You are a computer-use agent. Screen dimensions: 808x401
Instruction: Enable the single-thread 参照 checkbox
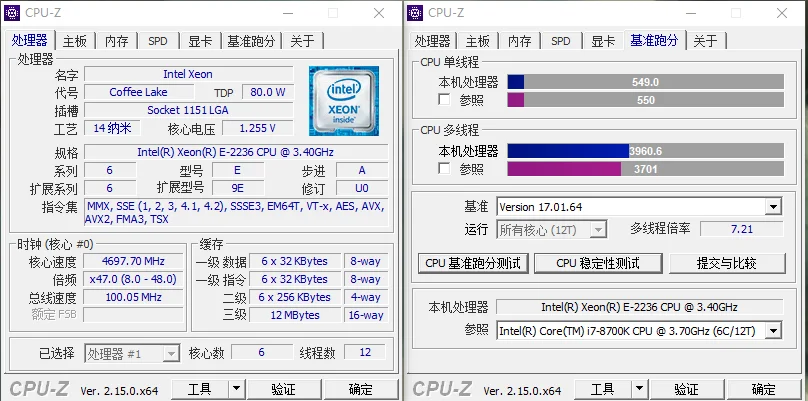[445, 101]
